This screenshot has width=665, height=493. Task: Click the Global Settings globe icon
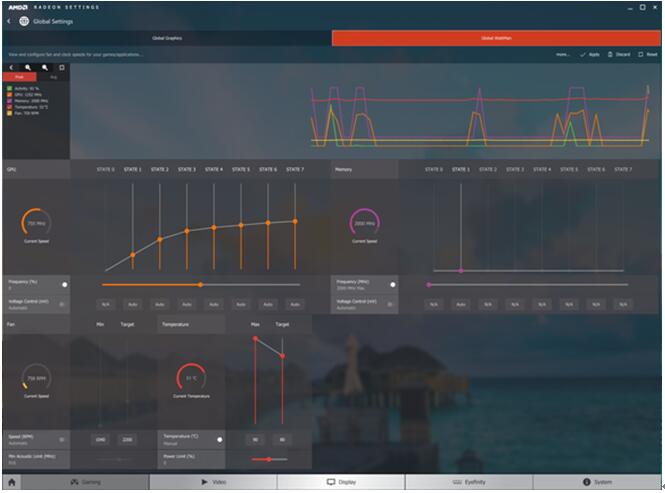click(x=24, y=21)
